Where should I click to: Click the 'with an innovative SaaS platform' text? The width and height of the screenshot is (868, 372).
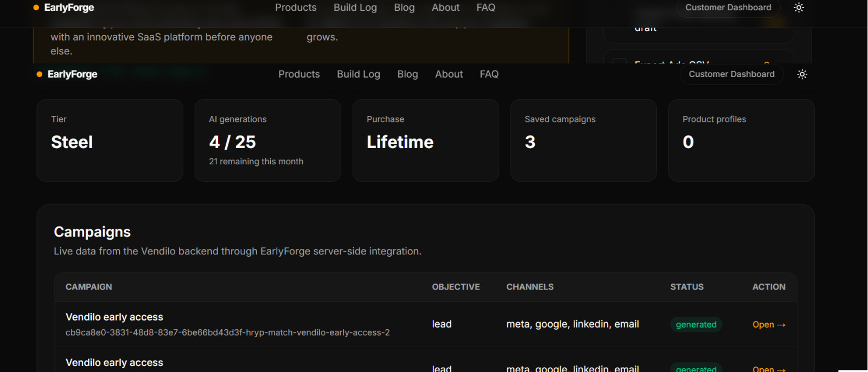(x=162, y=37)
